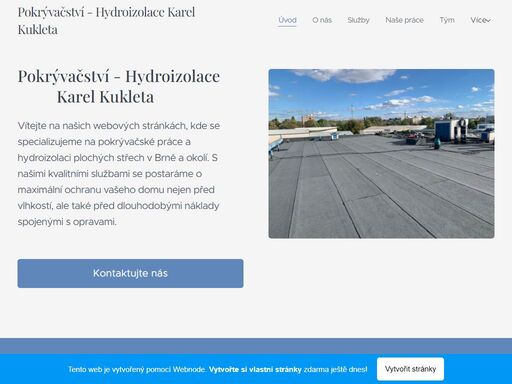The height and width of the screenshot is (384, 512).
Task: Click the main heading Pokrývačství - Hydroizolace Karel Kukleta
Action: click(119, 86)
